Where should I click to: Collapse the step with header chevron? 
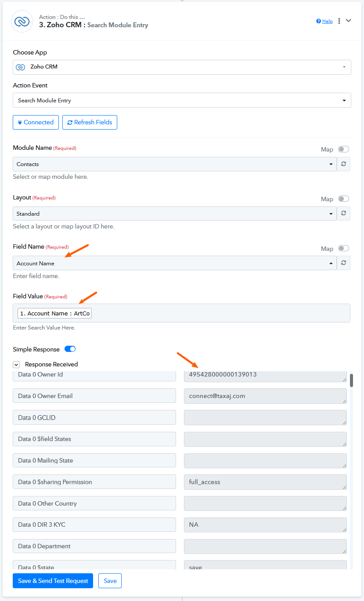pos(349,21)
